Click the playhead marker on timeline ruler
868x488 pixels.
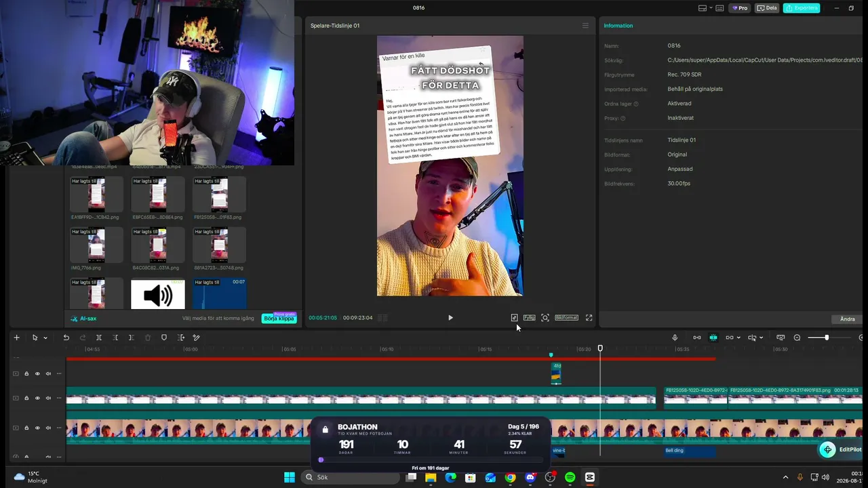coord(600,348)
